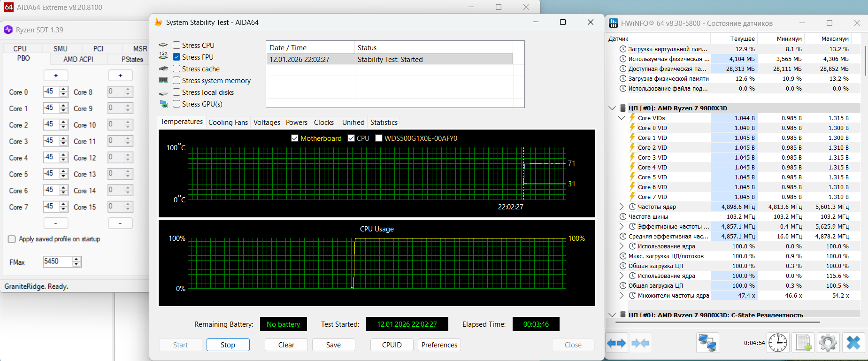Tick the Stress system memory checkbox
The height and width of the screenshot is (361, 868).
(177, 80)
